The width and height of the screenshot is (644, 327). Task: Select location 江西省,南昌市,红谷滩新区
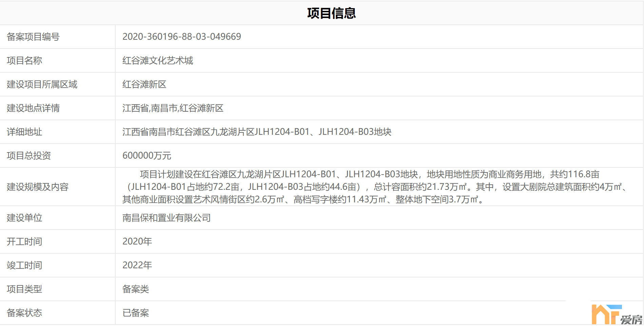173,108
